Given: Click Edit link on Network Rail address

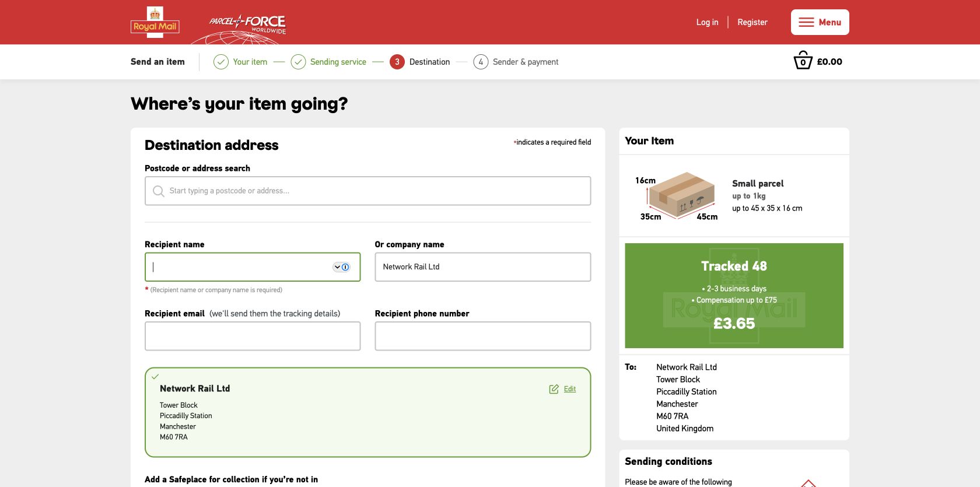Looking at the screenshot, I should point(570,389).
